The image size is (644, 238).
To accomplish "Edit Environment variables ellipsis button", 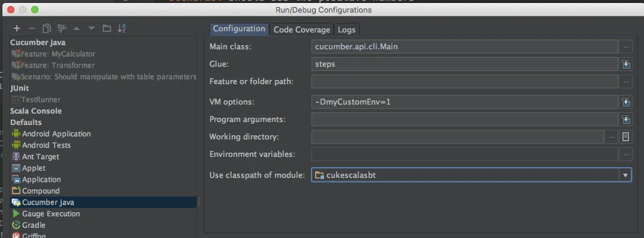I will 625,154.
